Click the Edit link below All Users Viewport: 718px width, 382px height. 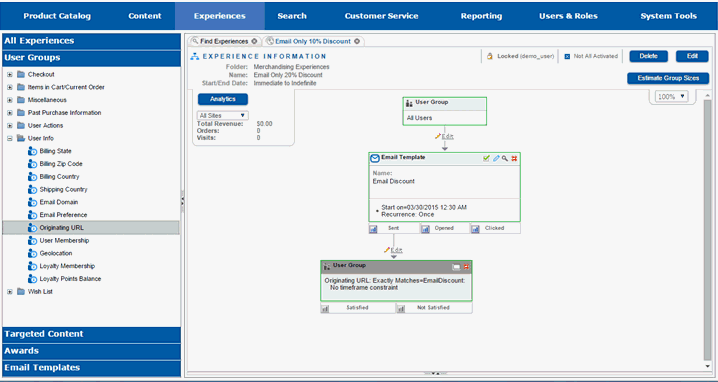click(x=447, y=136)
